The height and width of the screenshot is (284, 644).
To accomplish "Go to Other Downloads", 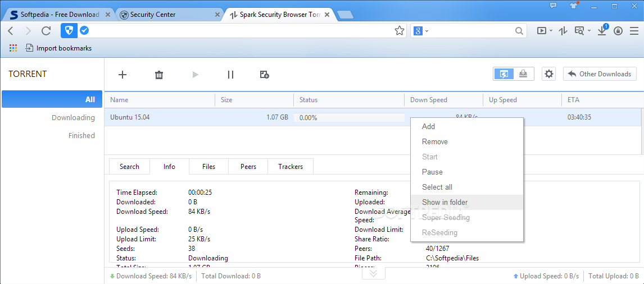I will 600,74.
